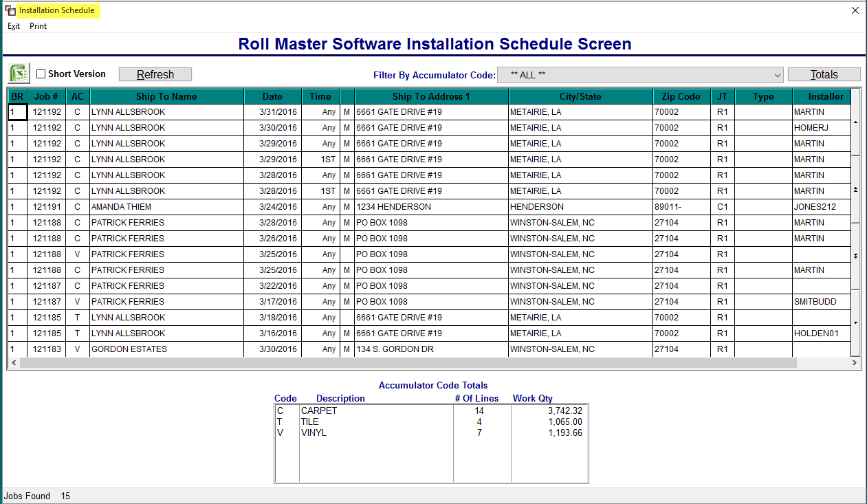Image resolution: width=867 pixels, height=504 pixels.
Task: Click the Time column header
Action: (320, 96)
